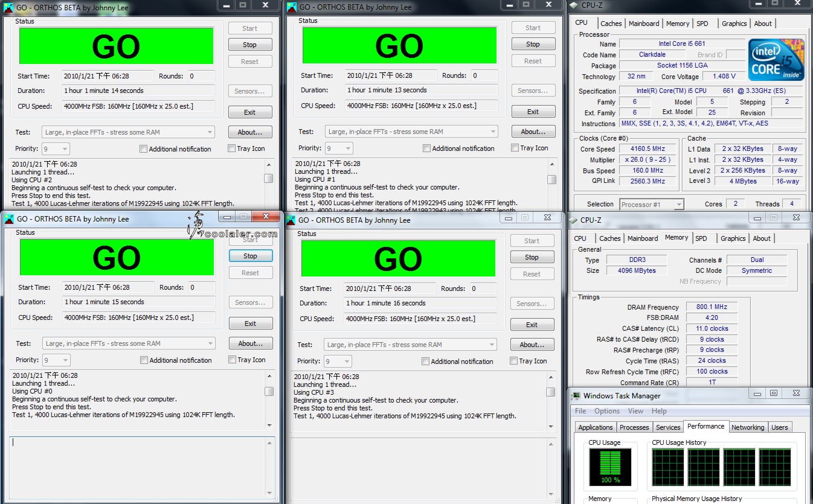The height and width of the screenshot is (504, 813).
Task: Check Tray Icon in the CPU #0 ORTHOS window
Action: pos(233,360)
